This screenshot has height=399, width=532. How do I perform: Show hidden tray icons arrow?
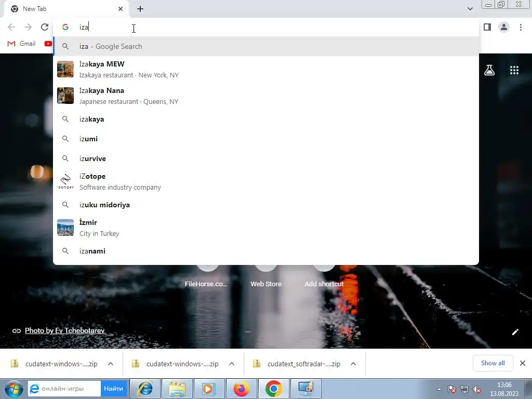(439, 389)
